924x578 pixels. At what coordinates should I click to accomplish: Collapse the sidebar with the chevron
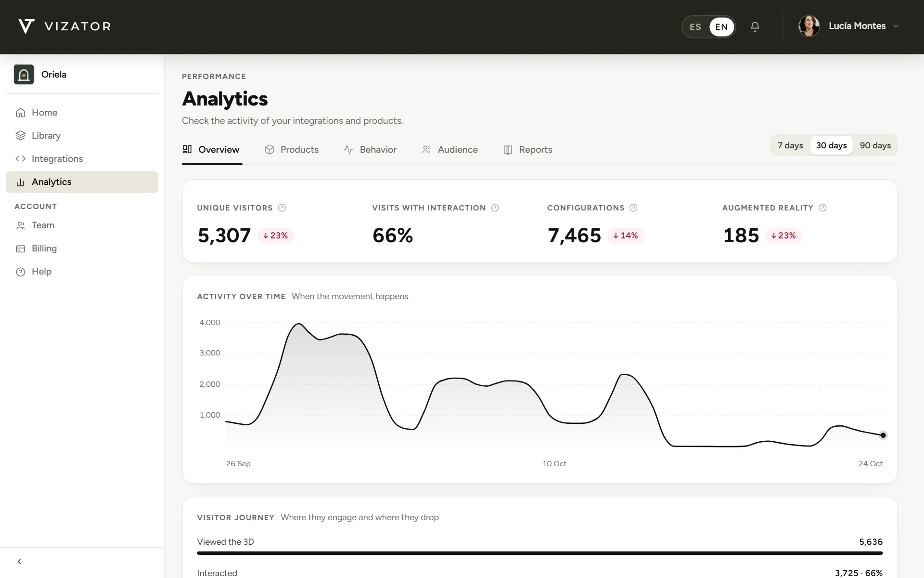(x=19, y=562)
